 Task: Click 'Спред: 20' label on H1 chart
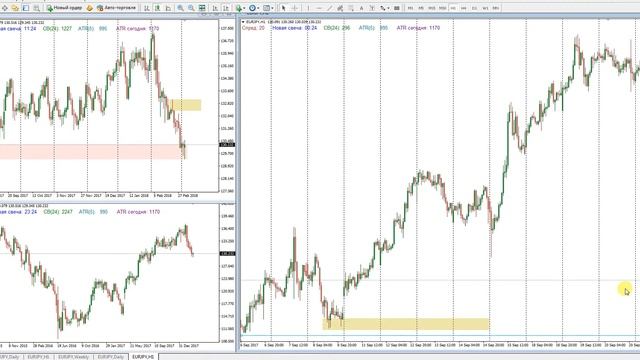253,28
